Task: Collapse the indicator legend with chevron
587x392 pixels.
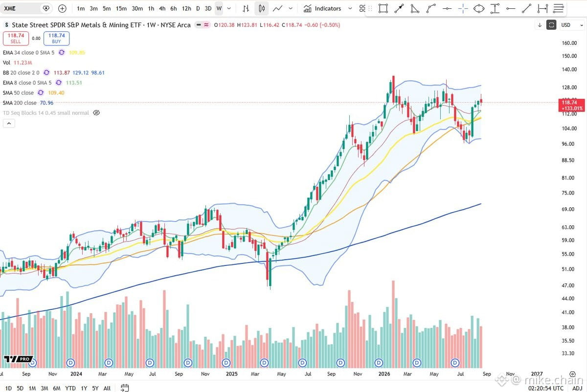Action: click(x=9, y=124)
